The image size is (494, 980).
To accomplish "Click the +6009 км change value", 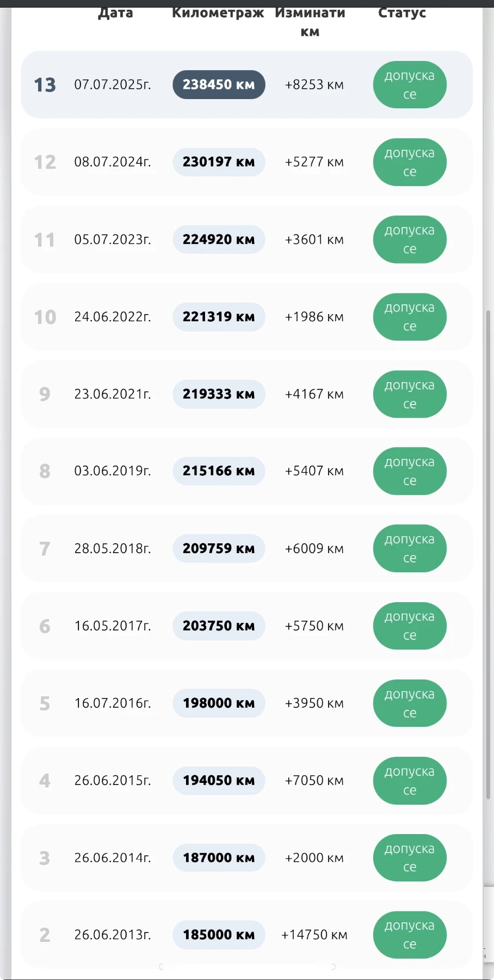I will (x=314, y=549).
